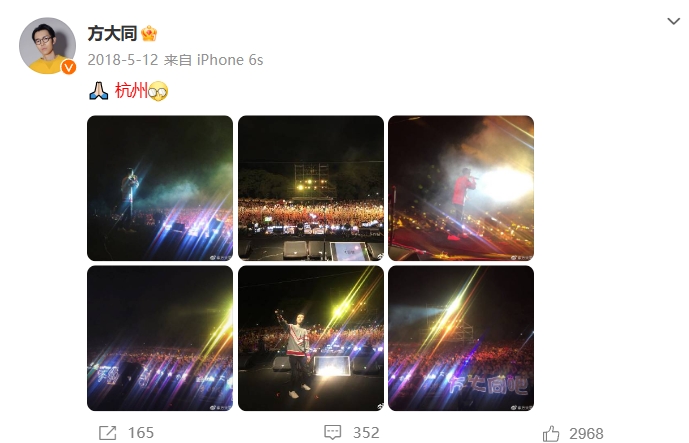The height and width of the screenshot is (443, 689).
Task: Open the post options chevron dropdown
Action: coord(673,21)
